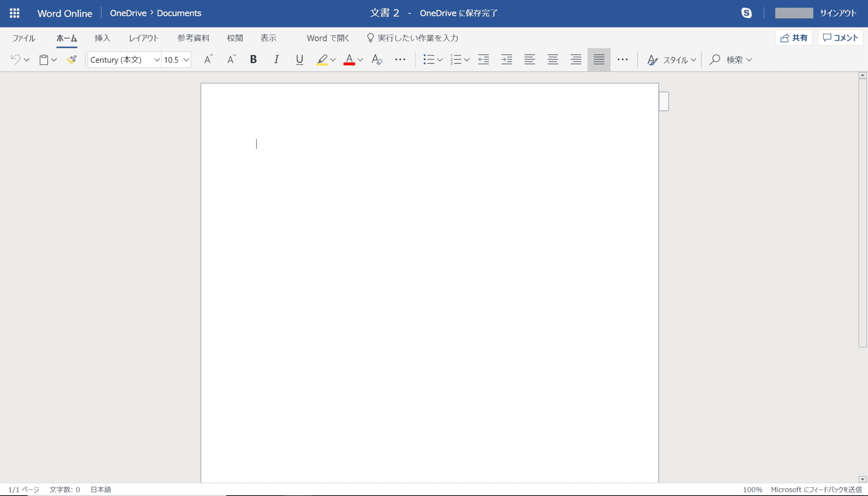Viewport: 868px width, 496px height.
Task: Click the Undo arrow icon
Action: pos(15,59)
